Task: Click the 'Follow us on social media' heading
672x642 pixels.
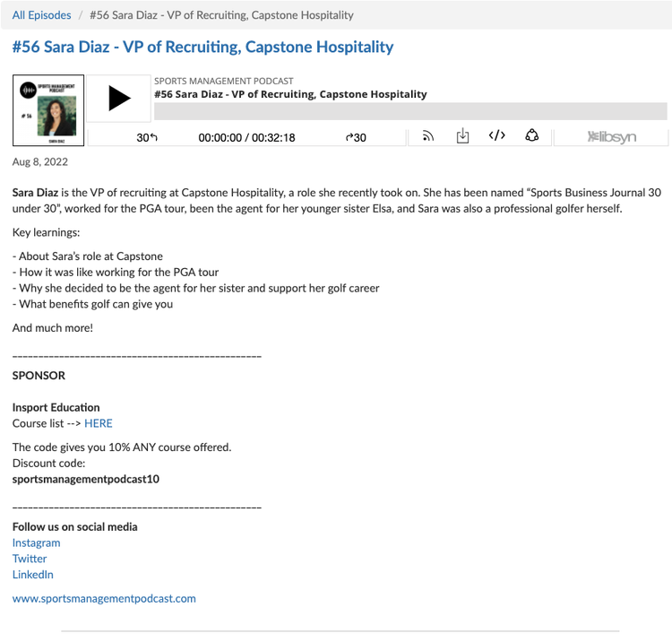Action: [x=75, y=527]
